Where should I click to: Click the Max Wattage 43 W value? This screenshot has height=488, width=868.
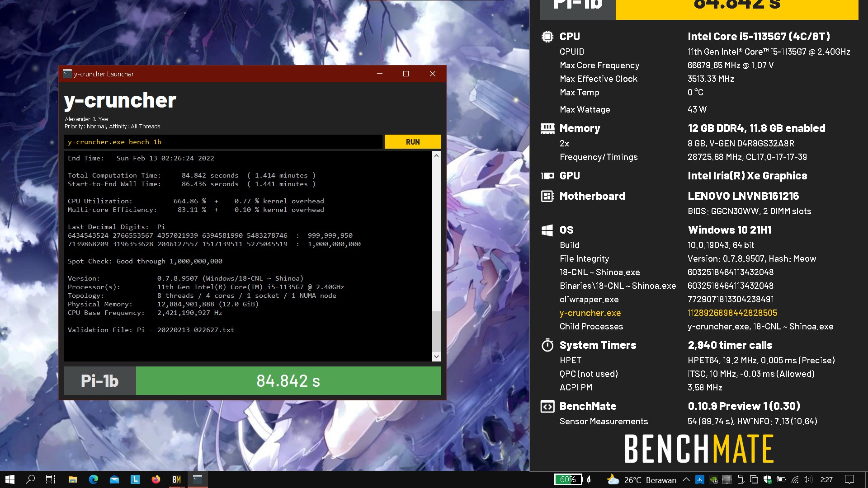pos(697,110)
